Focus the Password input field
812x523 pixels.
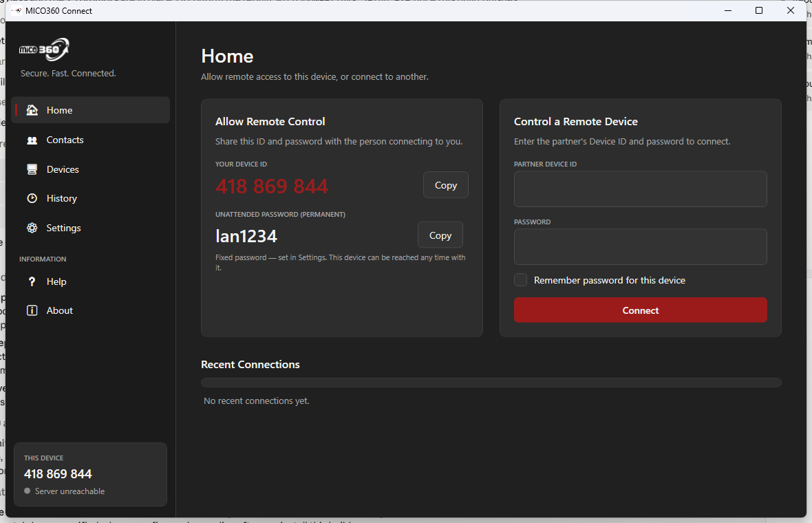[640, 247]
